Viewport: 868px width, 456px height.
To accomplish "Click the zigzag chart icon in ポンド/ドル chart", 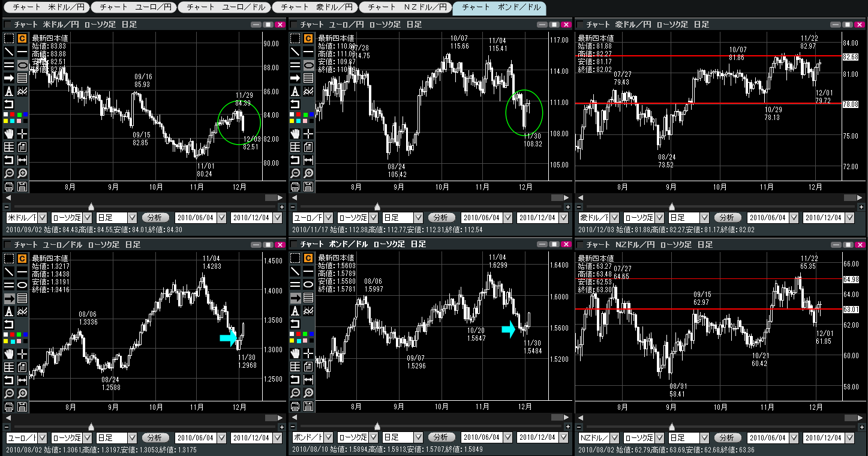I will point(308,311).
